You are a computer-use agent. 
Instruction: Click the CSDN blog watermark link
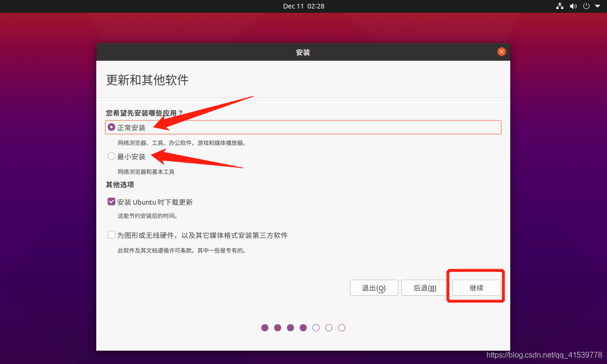pyautogui.click(x=544, y=354)
